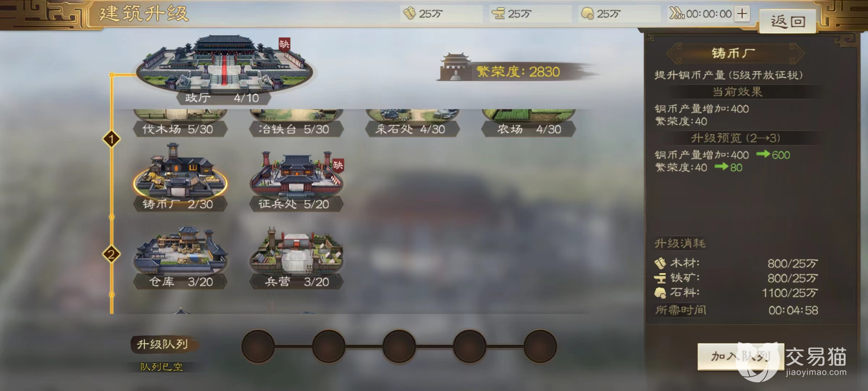Click the stone resource icon in top bar
Image resolution: width=868 pixels, height=391 pixels.
pyautogui.click(x=587, y=14)
